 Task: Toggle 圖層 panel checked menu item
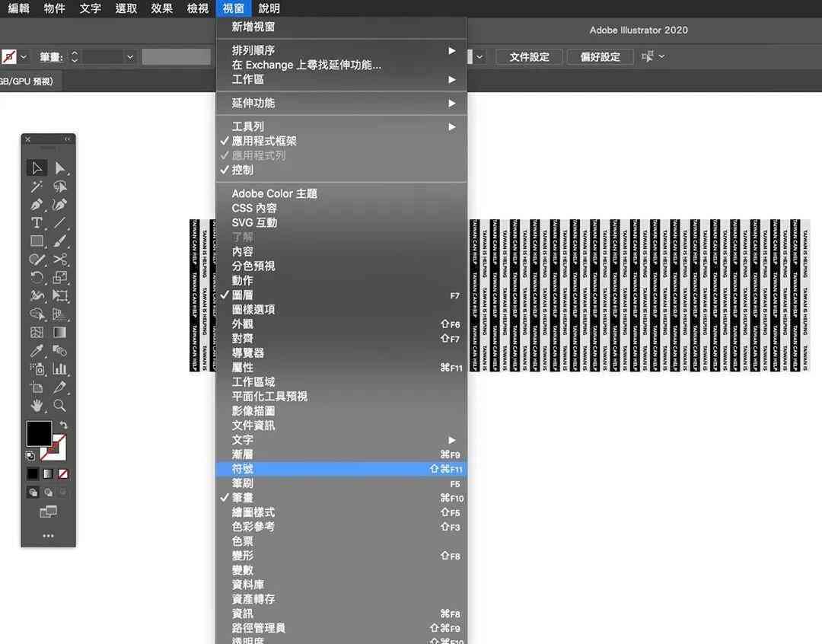pyautogui.click(x=341, y=295)
